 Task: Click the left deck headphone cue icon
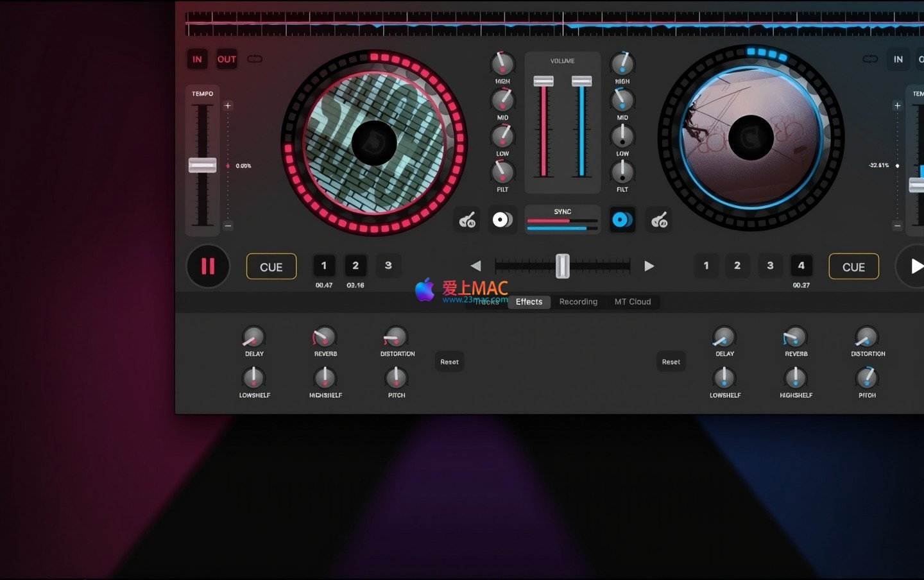click(x=467, y=220)
